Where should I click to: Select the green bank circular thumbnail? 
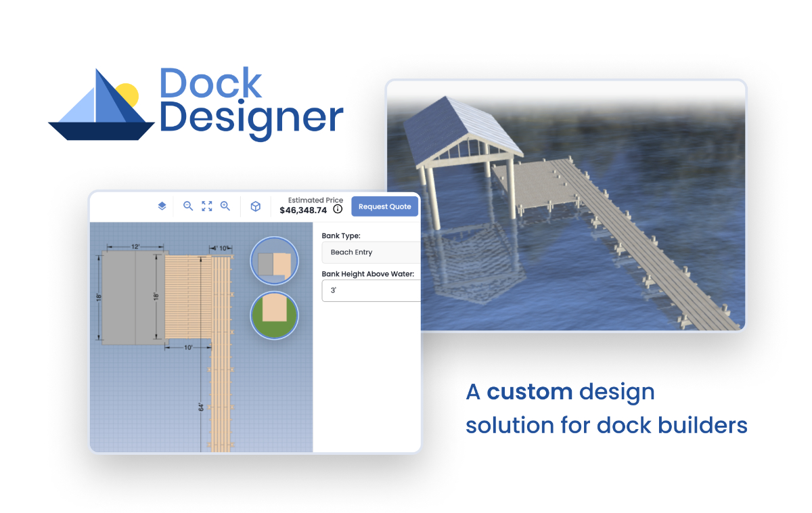[274, 314]
